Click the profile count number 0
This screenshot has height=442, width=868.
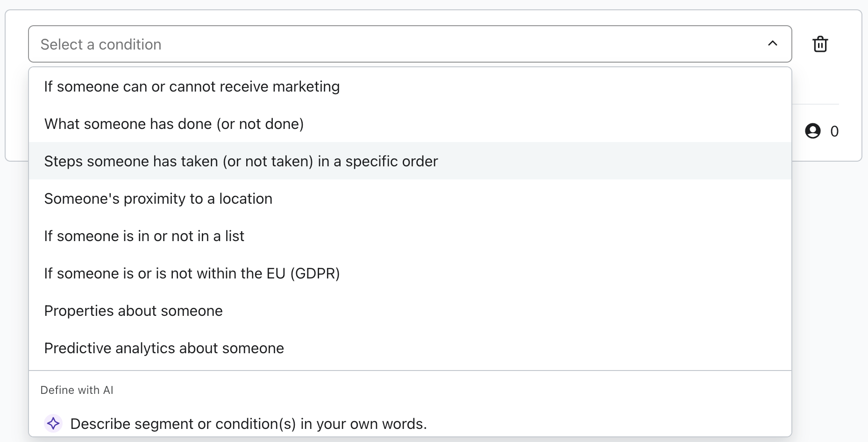click(x=834, y=131)
